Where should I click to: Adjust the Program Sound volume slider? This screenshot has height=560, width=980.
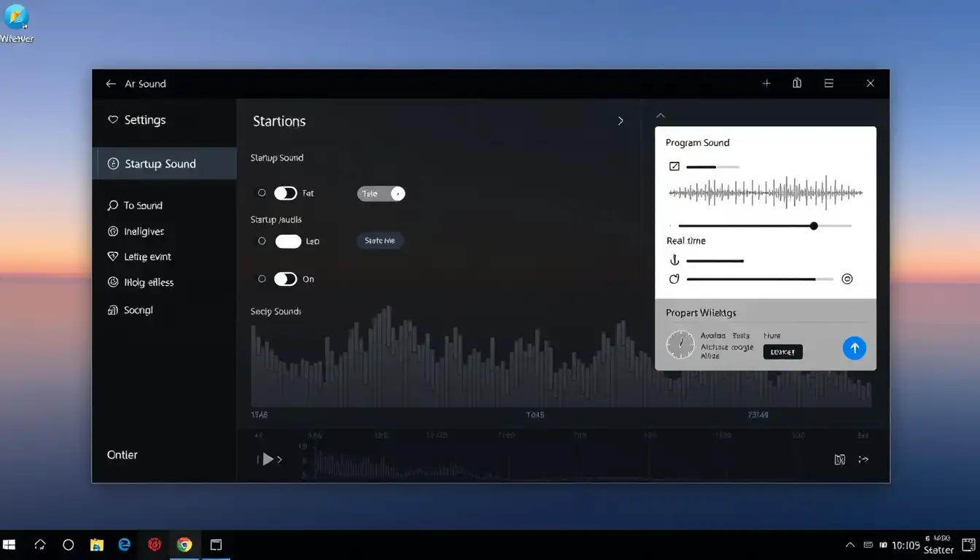pyautogui.click(x=764, y=226)
